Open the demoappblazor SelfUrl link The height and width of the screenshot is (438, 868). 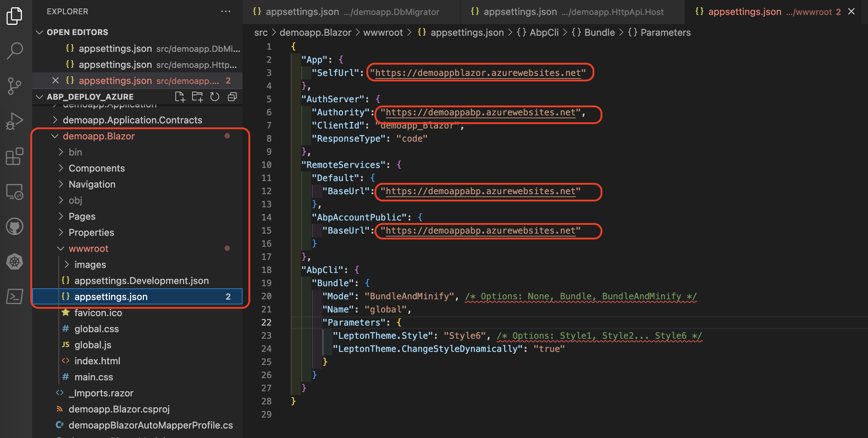pyautogui.click(x=478, y=73)
